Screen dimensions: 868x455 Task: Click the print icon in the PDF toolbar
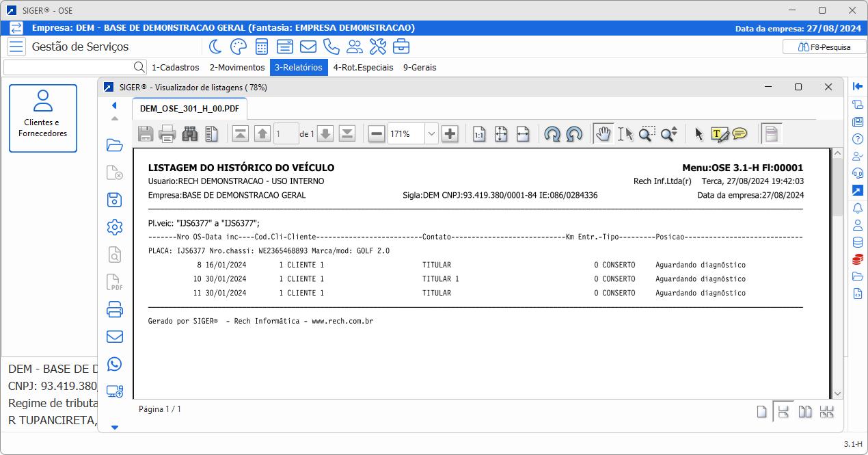click(167, 134)
